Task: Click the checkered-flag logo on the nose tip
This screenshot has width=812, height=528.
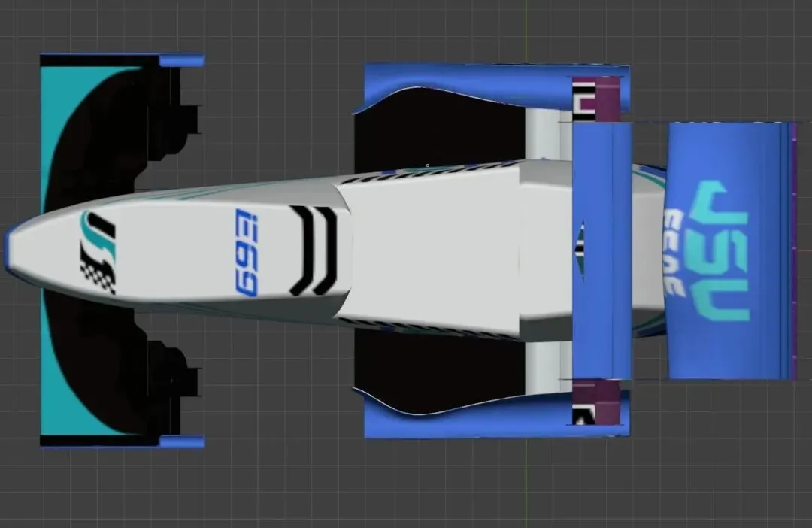Action: click(98, 252)
